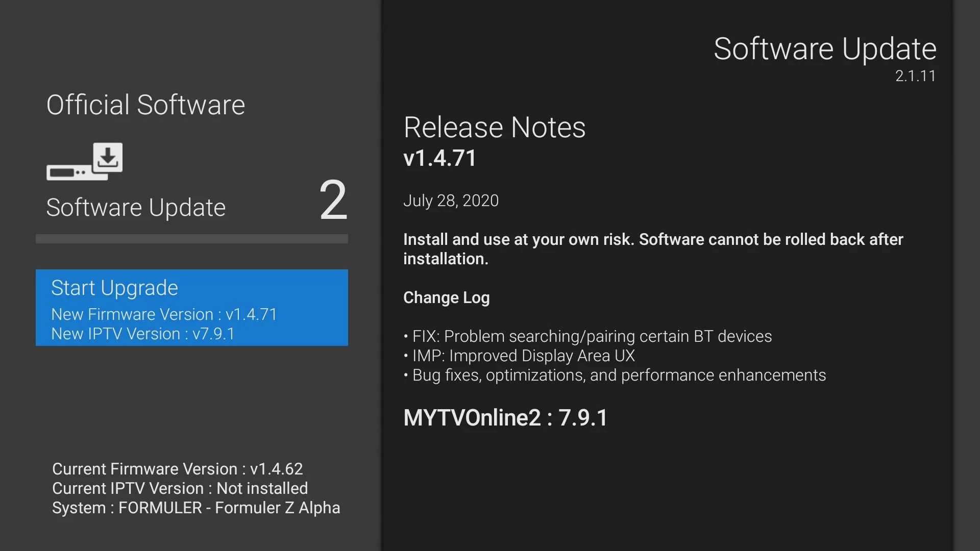The width and height of the screenshot is (980, 551).
Task: Click the v1.4.71 release version text
Action: (439, 158)
